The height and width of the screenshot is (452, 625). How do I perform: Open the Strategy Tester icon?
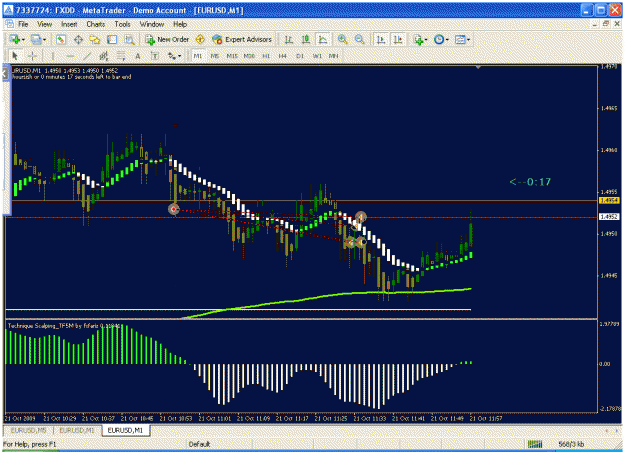(130, 39)
